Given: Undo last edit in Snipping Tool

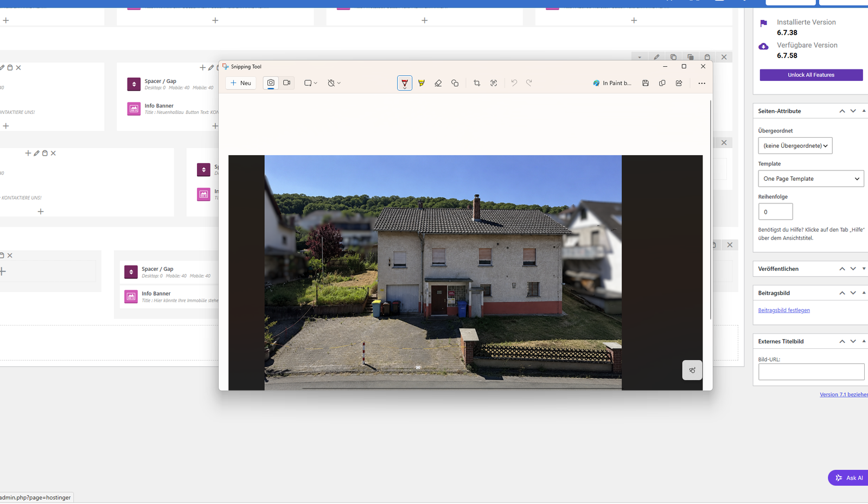Looking at the screenshot, I should pyautogui.click(x=514, y=83).
